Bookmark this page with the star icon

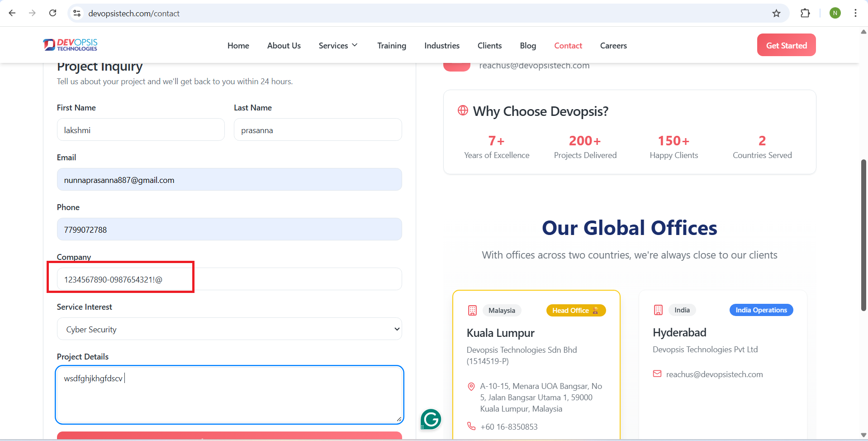pos(776,13)
